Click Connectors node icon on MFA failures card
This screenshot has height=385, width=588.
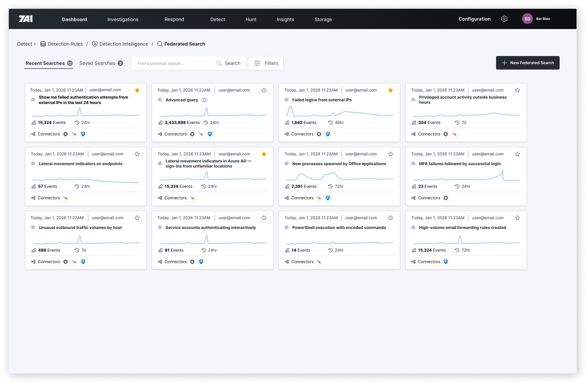(x=413, y=198)
